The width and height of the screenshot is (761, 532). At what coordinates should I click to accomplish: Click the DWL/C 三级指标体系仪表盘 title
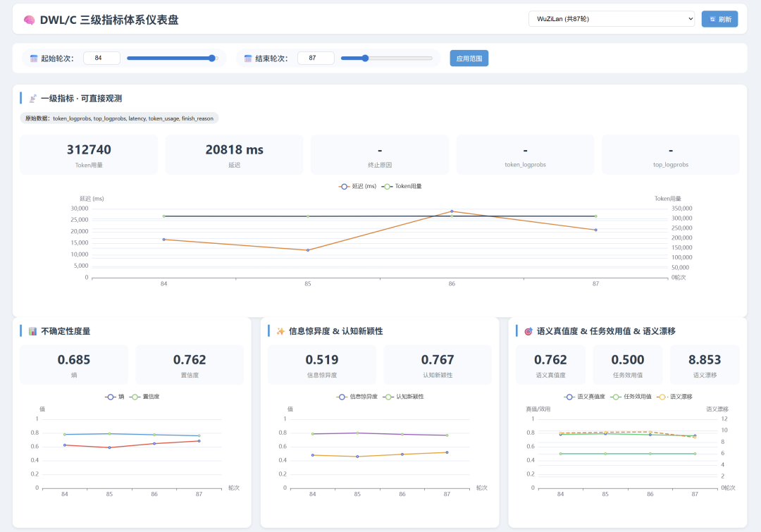click(109, 20)
